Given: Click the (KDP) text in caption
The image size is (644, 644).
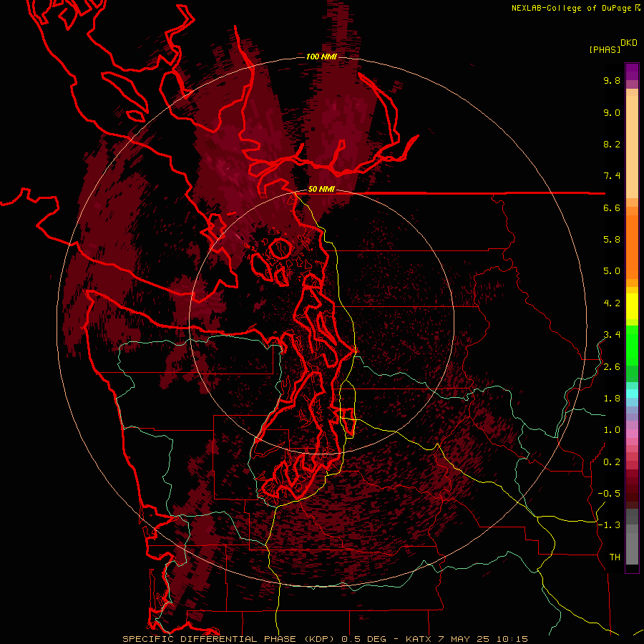Looking at the screenshot, I should [x=320, y=639].
